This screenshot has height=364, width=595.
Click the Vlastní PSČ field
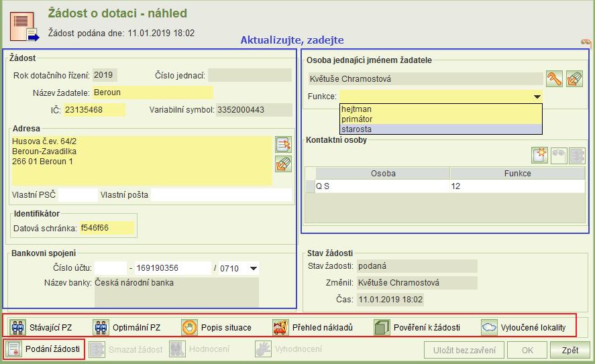pos(78,195)
